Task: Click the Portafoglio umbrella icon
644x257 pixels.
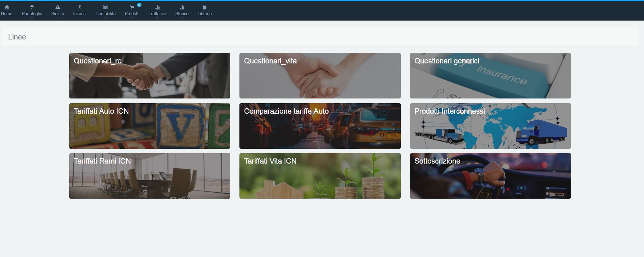Action: tap(32, 7)
